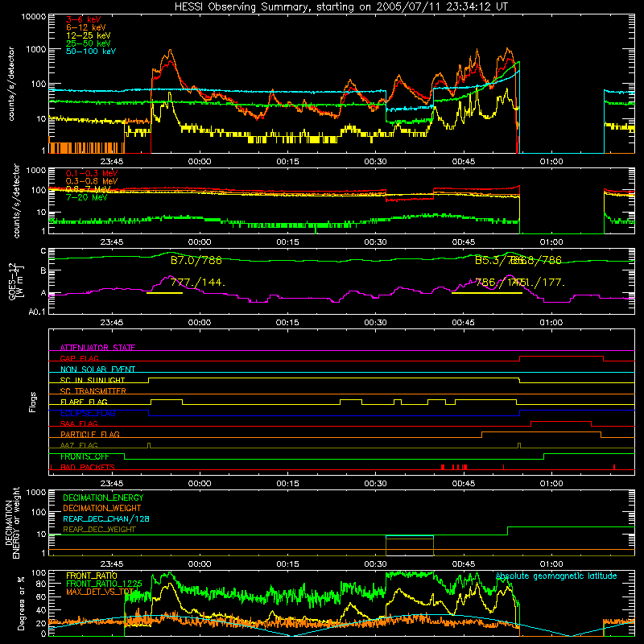Select the FRONT_RATIO_1225 legend label

pos(104,584)
